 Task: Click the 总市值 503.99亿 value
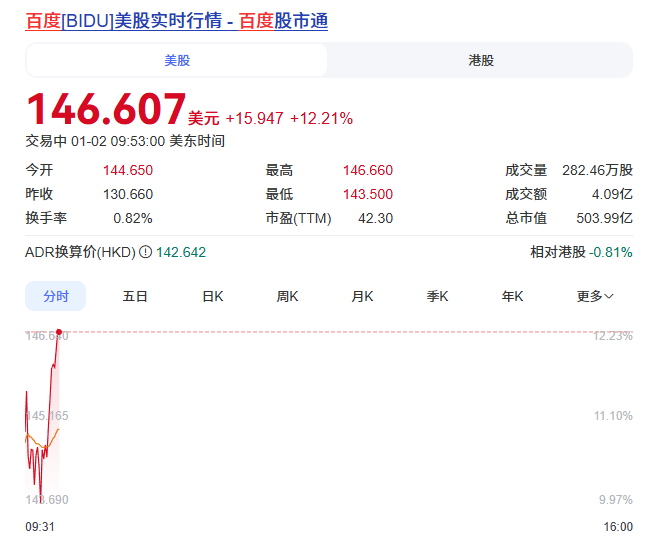(x=610, y=218)
